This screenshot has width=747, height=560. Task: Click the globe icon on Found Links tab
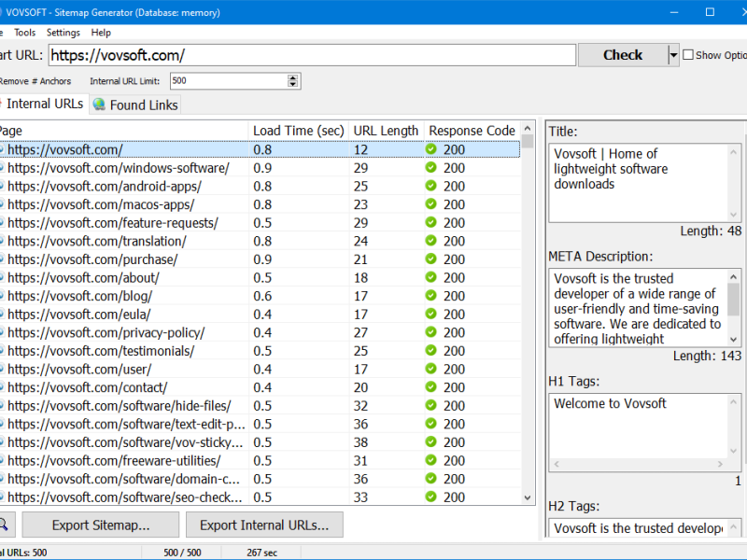99,105
